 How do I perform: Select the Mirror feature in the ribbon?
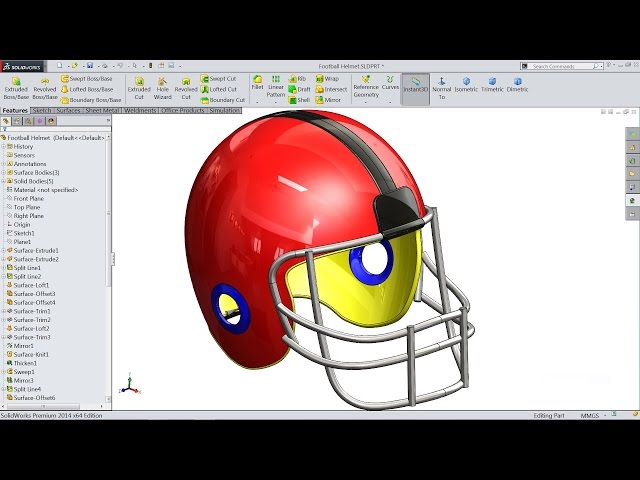[x=328, y=100]
